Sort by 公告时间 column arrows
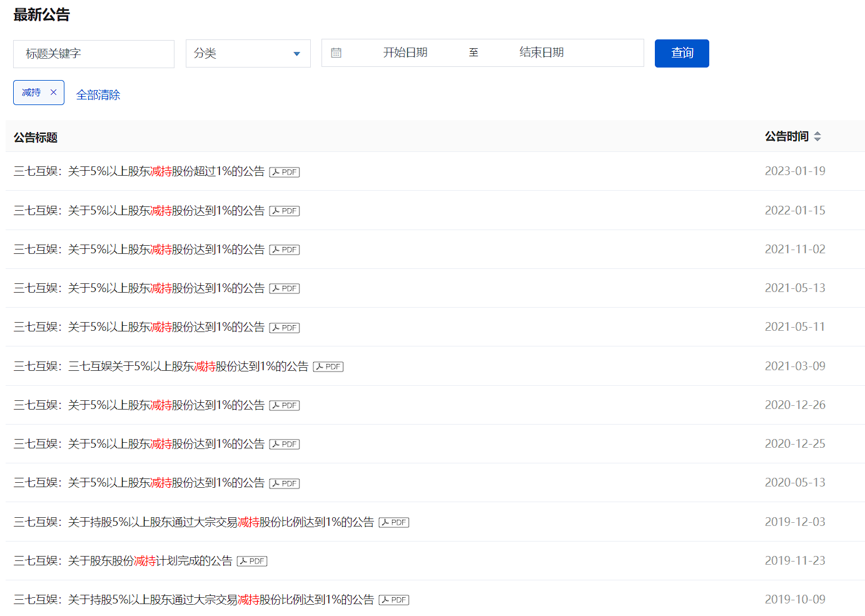 [x=817, y=136]
